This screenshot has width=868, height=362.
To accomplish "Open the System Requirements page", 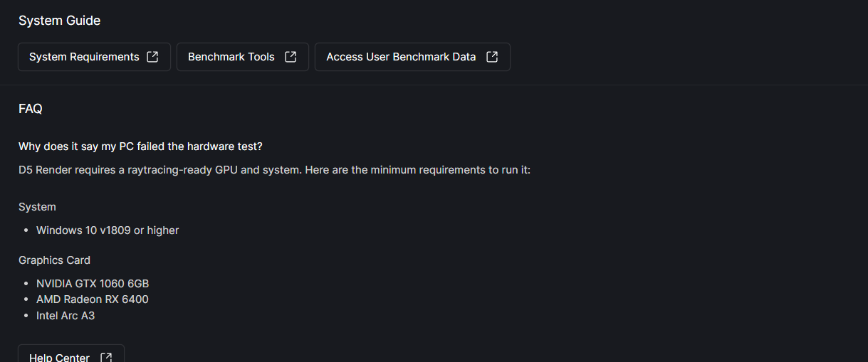I will (84, 57).
